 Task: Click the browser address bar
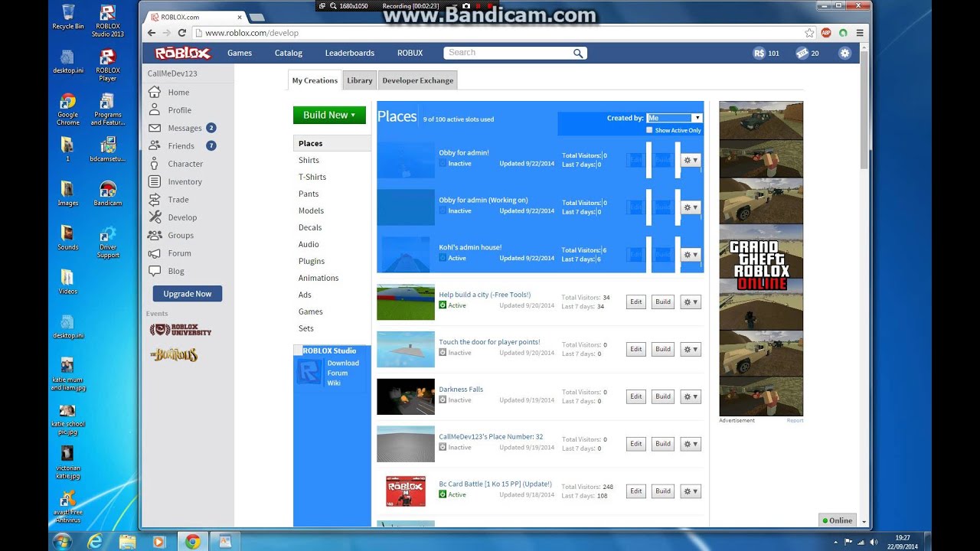tap(501, 33)
